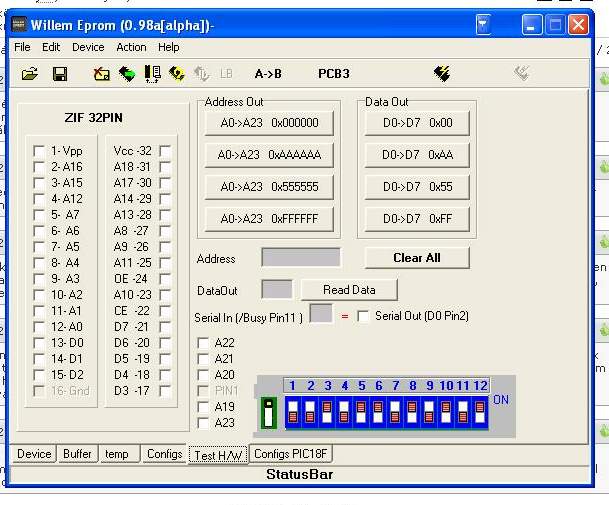Open the Device menu
Screen dimensions: 609x505
point(88,47)
